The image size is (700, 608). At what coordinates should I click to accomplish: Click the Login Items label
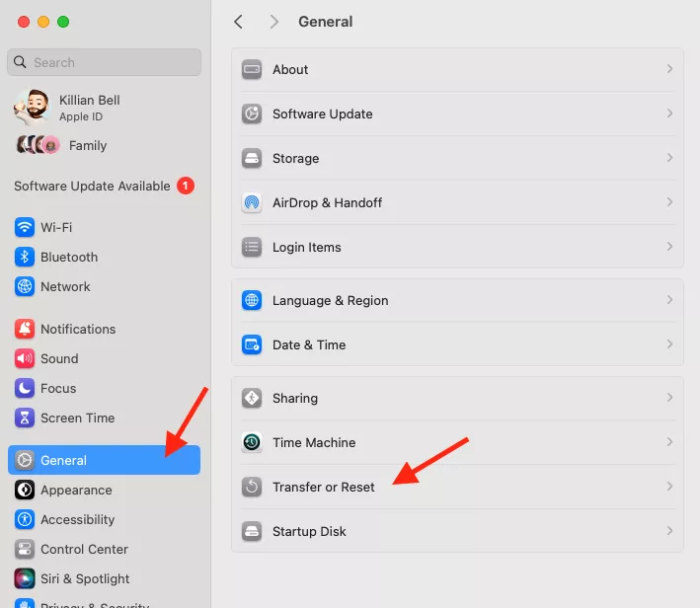click(307, 248)
